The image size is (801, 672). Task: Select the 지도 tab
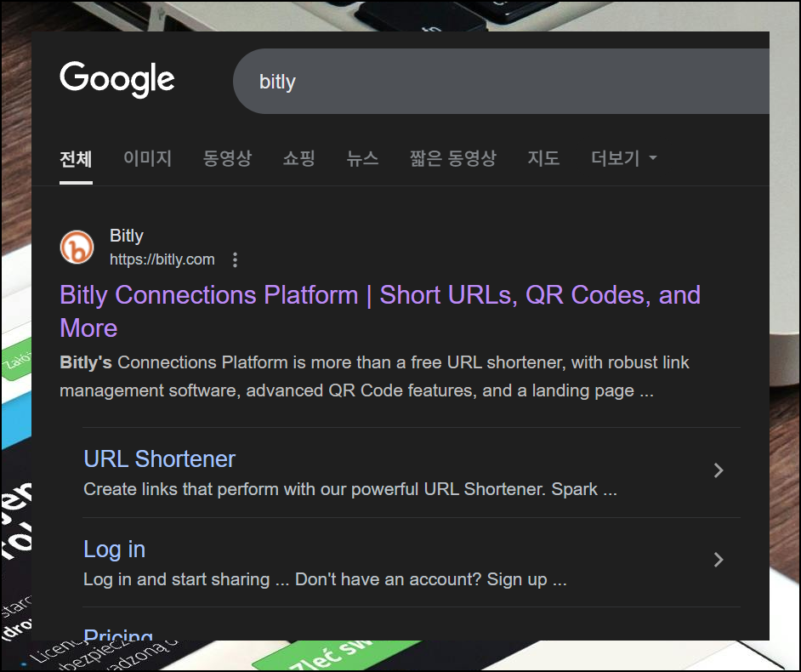543,158
